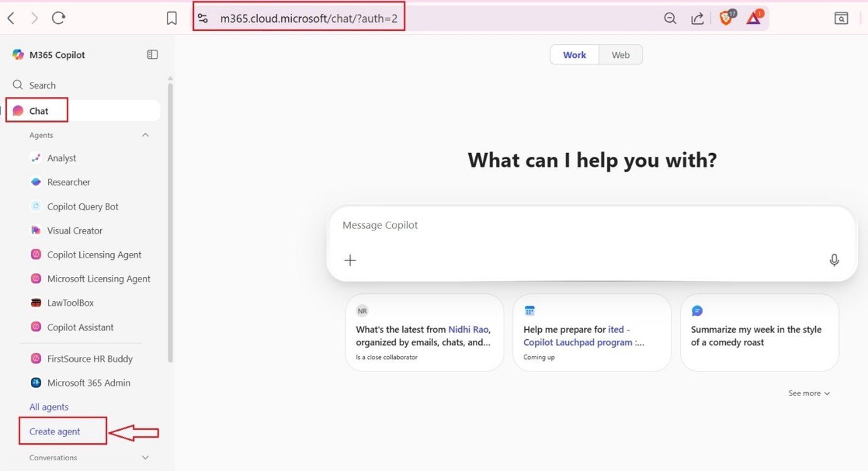The width and height of the screenshot is (868, 471).
Task: Collapse the Agents section chevron
Action: tap(145, 135)
